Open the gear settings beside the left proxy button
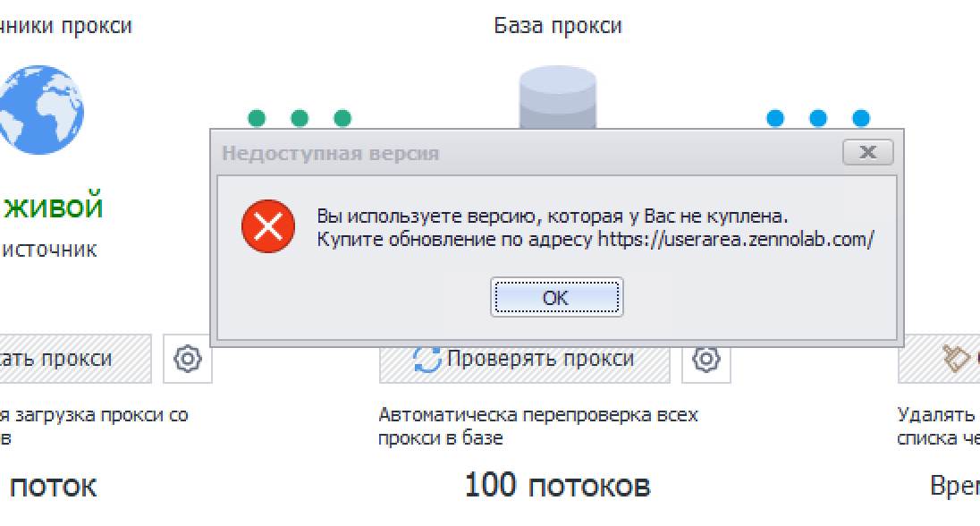 (188, 360)
